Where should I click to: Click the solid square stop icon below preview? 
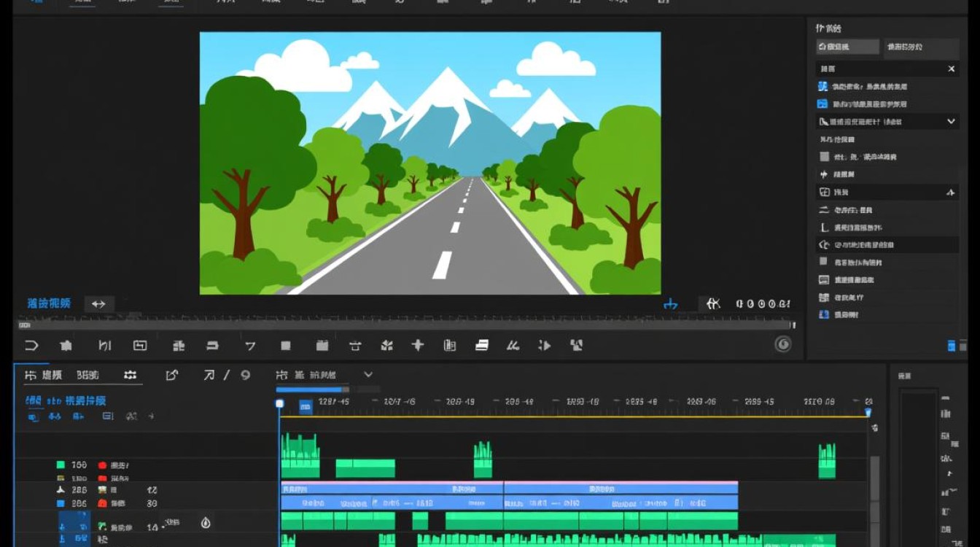pos(286,346)
